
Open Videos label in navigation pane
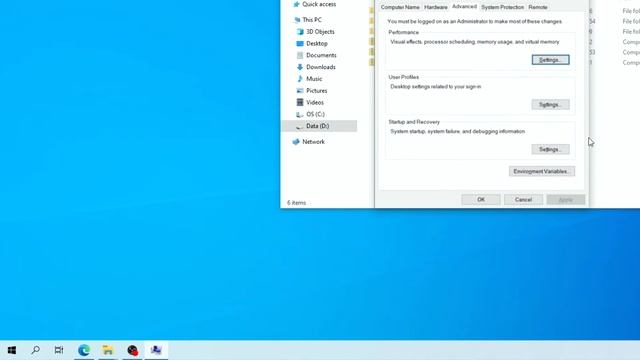pos(315,102)
